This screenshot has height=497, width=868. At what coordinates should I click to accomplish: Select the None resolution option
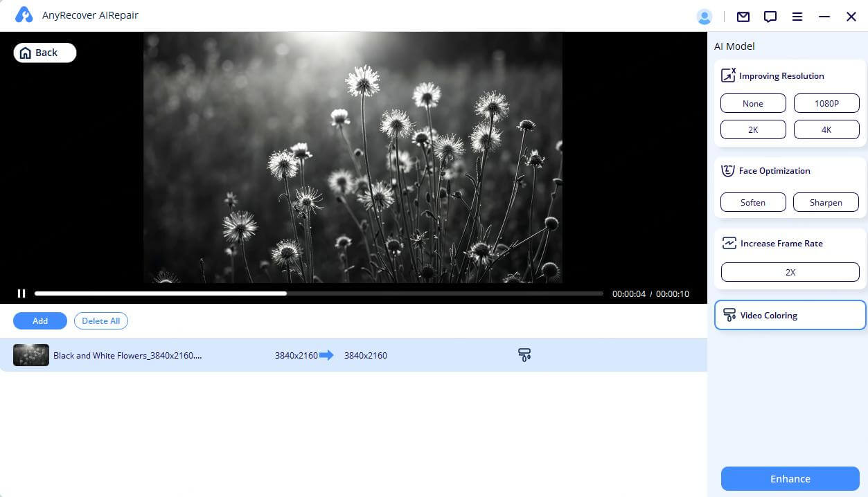[753, 103]
